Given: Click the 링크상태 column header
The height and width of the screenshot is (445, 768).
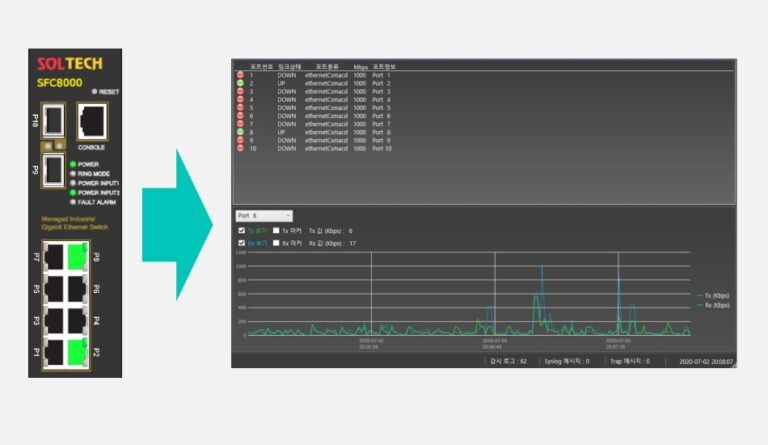Looking at the screenshot, I should pos(288,67).
